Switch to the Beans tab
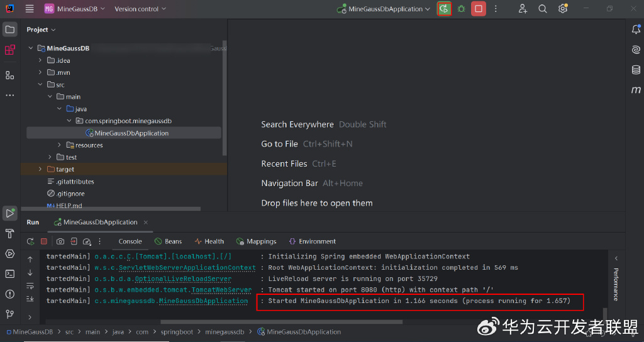 coord(168,241)
